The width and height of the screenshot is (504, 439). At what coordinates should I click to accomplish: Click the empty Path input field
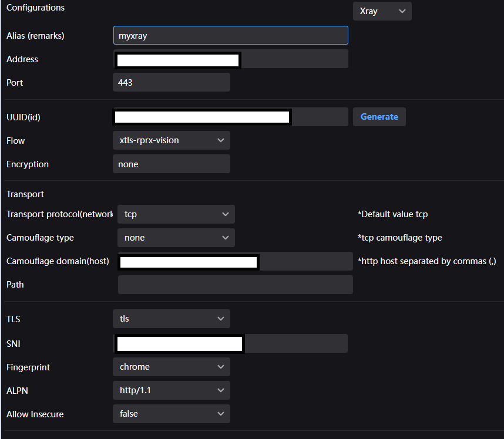coord(235,285)
